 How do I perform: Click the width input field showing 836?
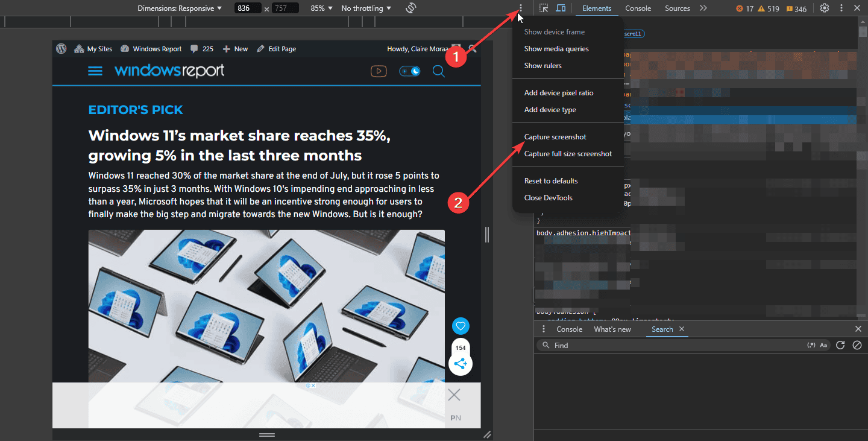pyautogui.click(x=247, y=8)
